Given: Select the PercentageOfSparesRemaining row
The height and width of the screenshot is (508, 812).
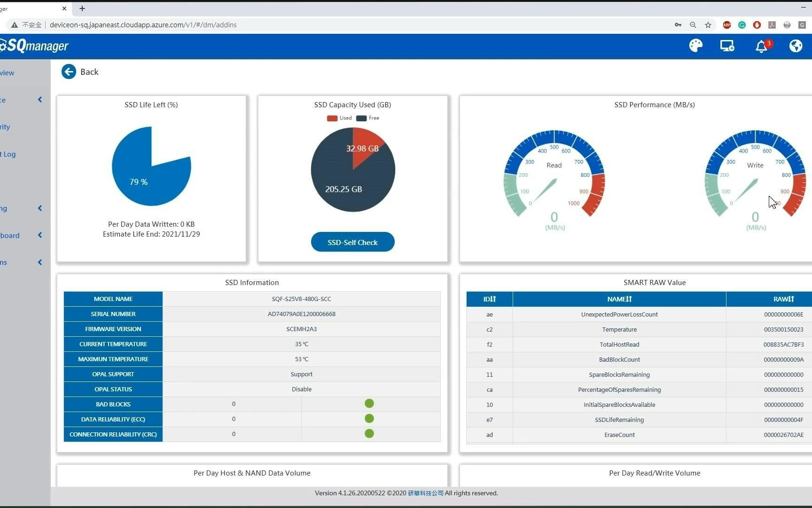Looking at the screenshot, I should click(x=639, y=389).
